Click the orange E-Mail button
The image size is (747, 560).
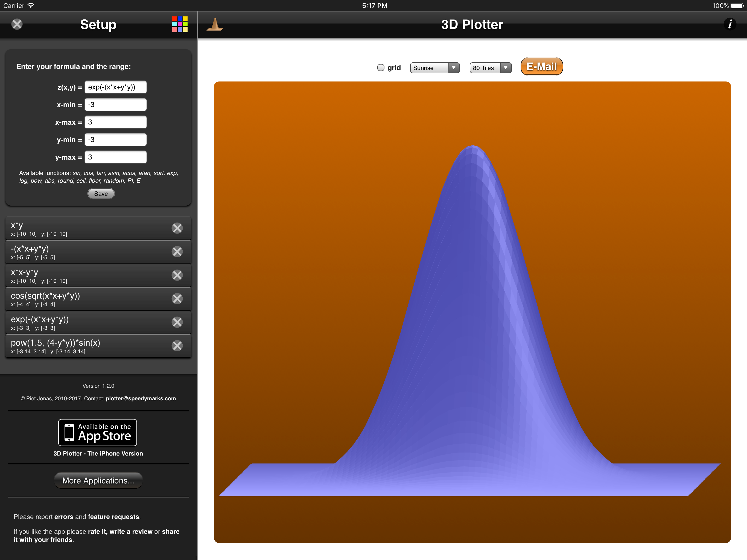(541, 66)
